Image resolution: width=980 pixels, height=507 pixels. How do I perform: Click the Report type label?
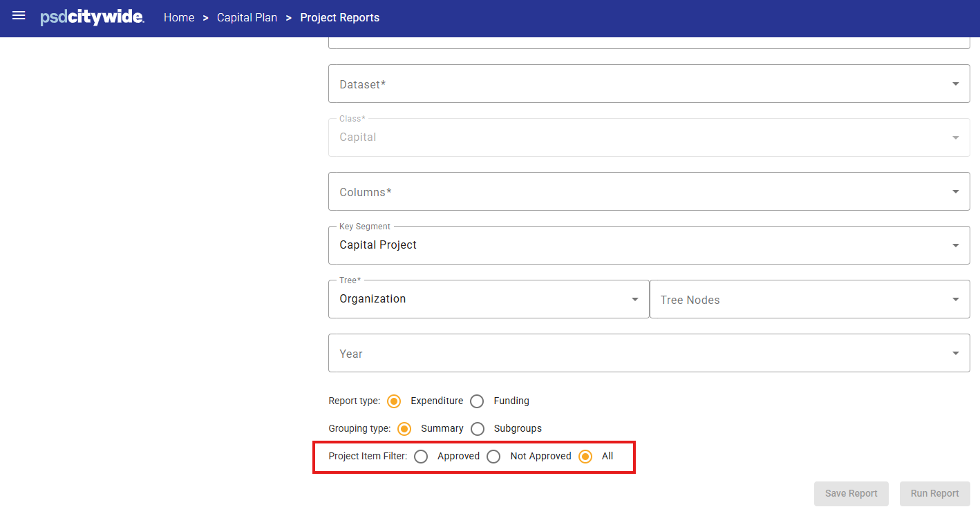click(354, 401)
